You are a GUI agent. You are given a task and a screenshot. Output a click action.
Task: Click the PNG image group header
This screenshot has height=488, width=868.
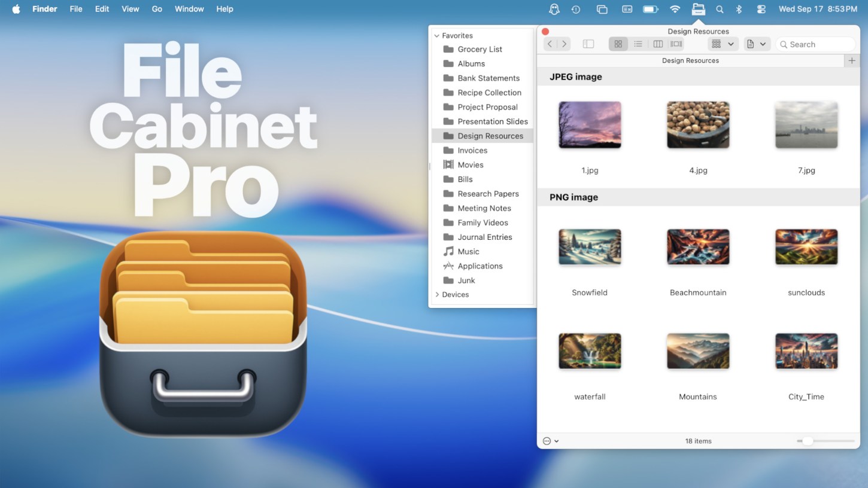[x=699, y=197]
